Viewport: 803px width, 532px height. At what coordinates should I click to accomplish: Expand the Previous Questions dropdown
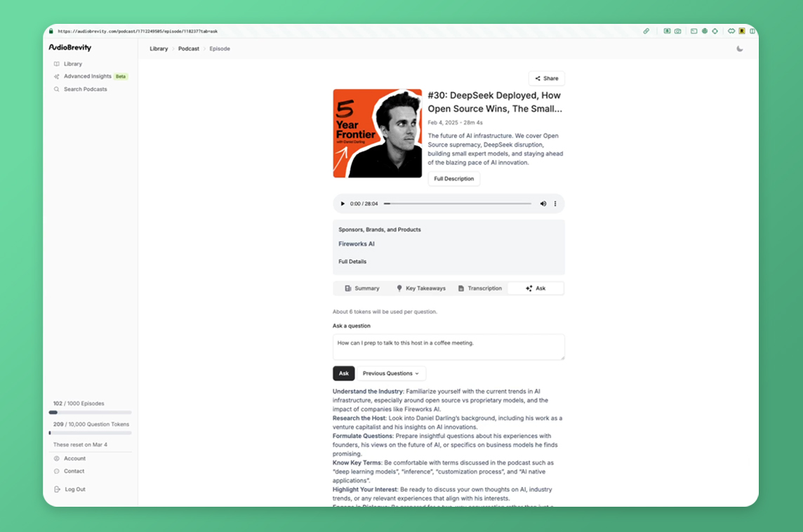391,373
